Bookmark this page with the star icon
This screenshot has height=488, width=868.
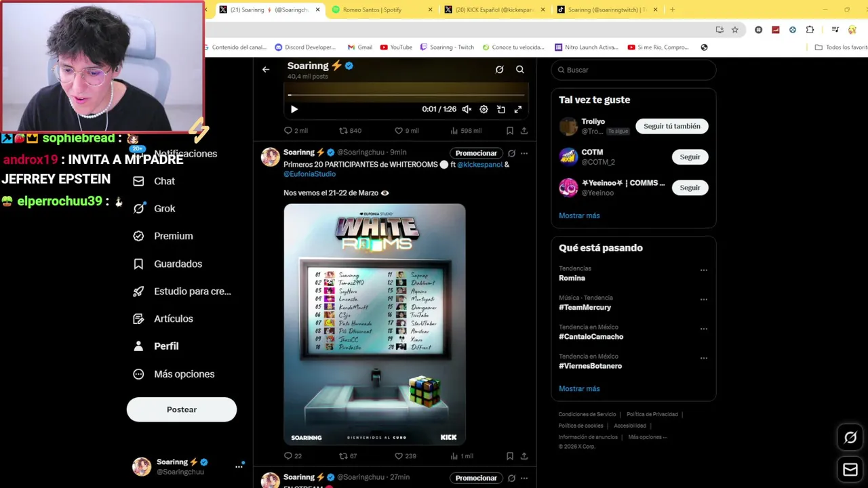point(735,30)
